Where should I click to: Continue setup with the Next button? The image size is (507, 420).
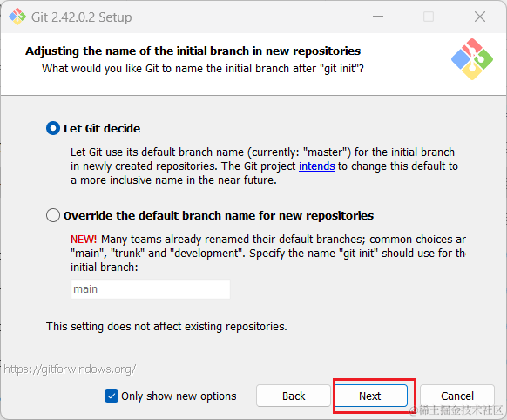370,396
